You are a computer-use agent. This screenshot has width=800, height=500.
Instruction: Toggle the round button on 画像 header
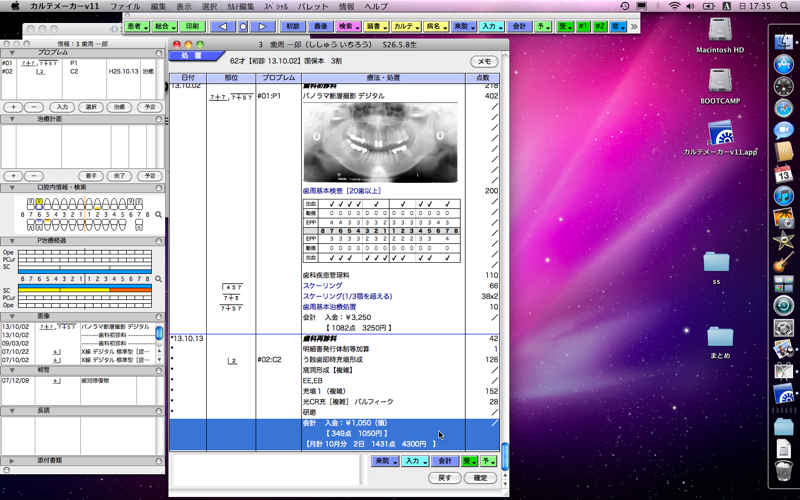[158, 316]
